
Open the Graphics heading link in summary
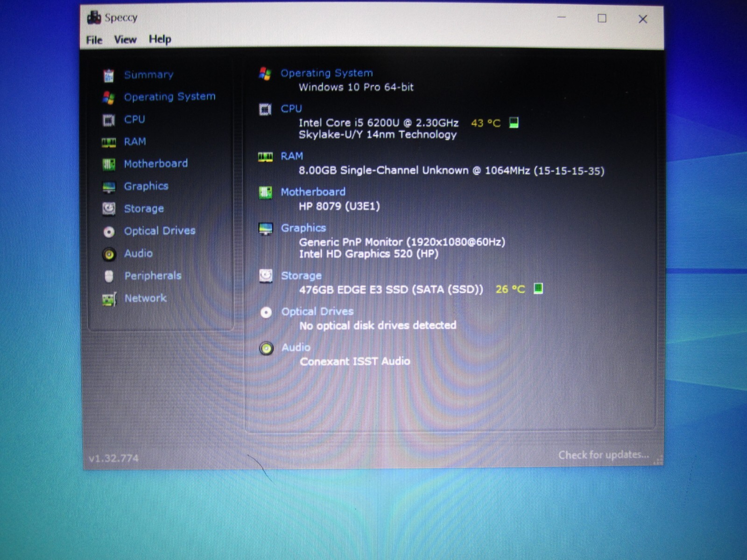click(x=303, y=228)
